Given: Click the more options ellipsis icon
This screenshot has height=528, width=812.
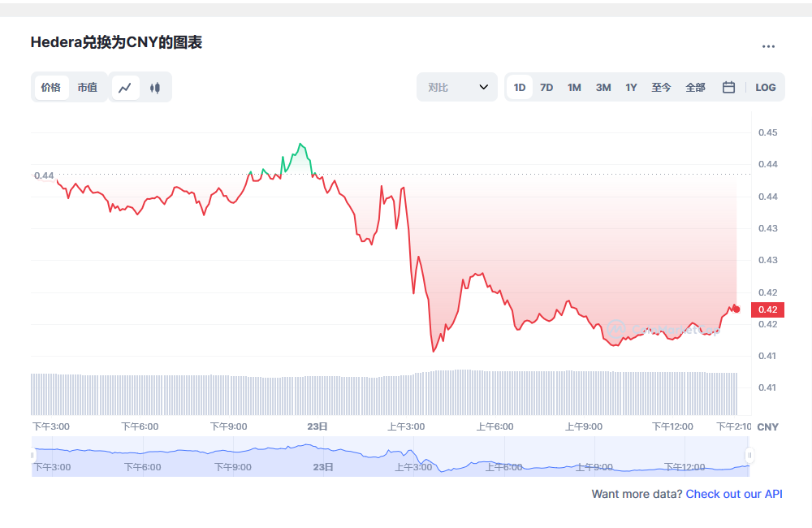Looking at the screenshot, I should (768, 46).
